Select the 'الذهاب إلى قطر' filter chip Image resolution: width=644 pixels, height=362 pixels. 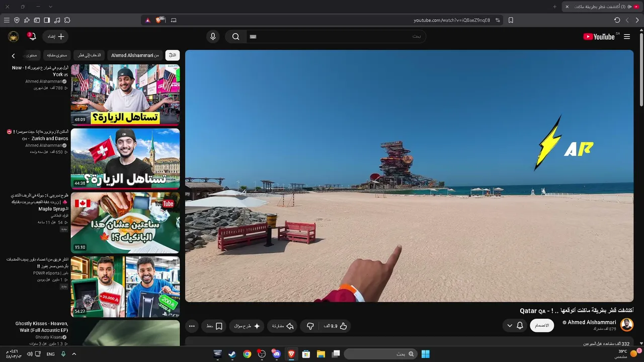click(90, 55)
